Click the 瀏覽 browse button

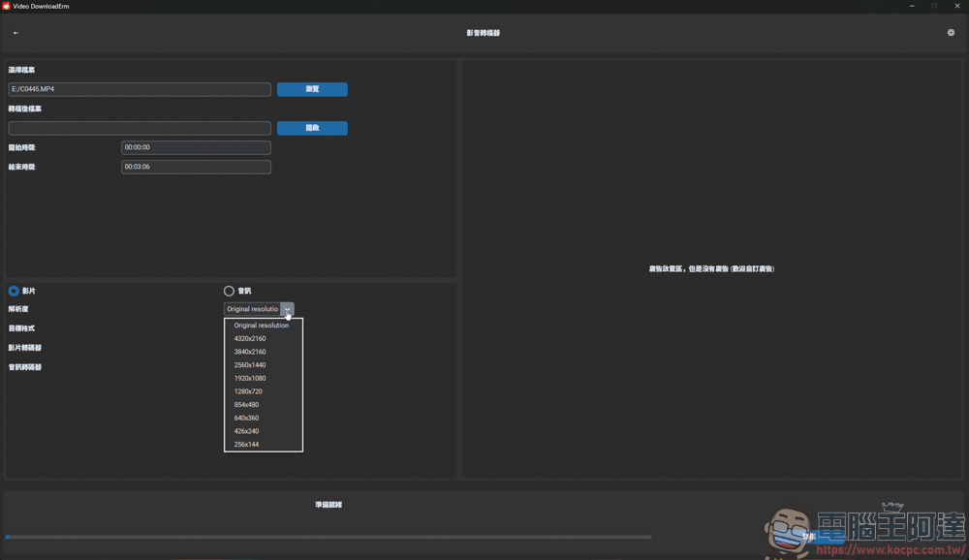tap(312, 89)
